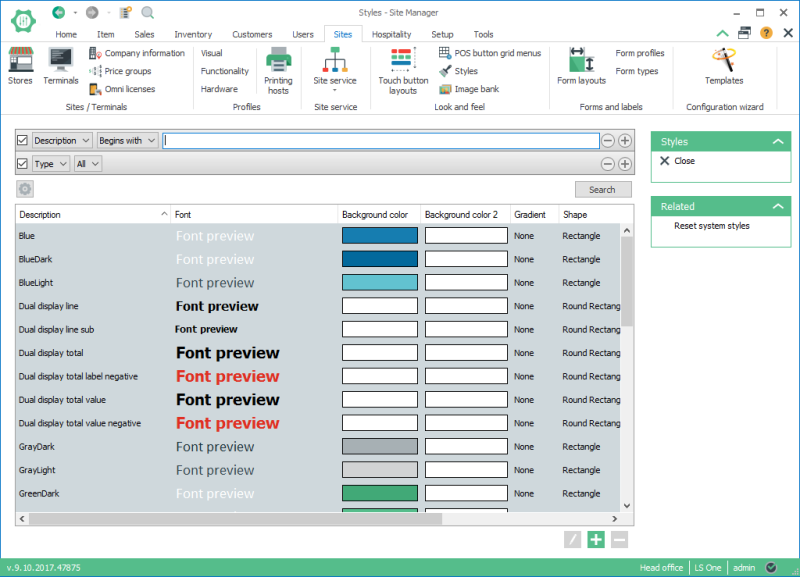Click Reset system styles link

pyautogui.click(x=711, y=226)
